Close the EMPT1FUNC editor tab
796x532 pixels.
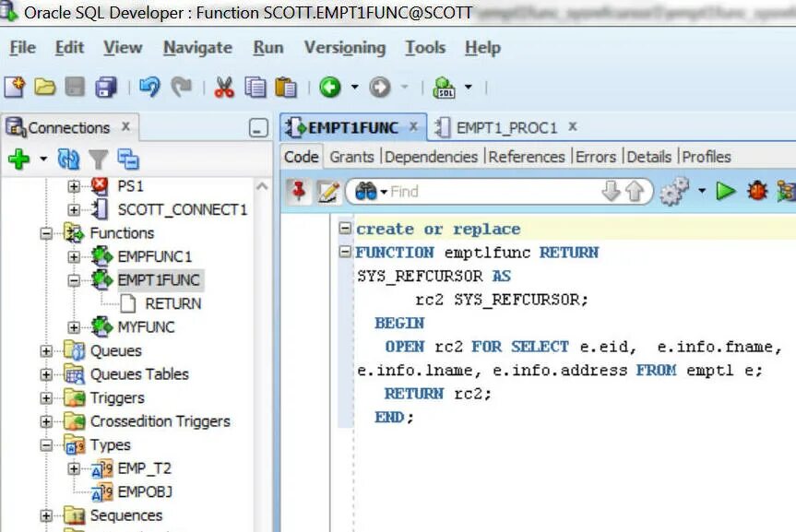414,126
